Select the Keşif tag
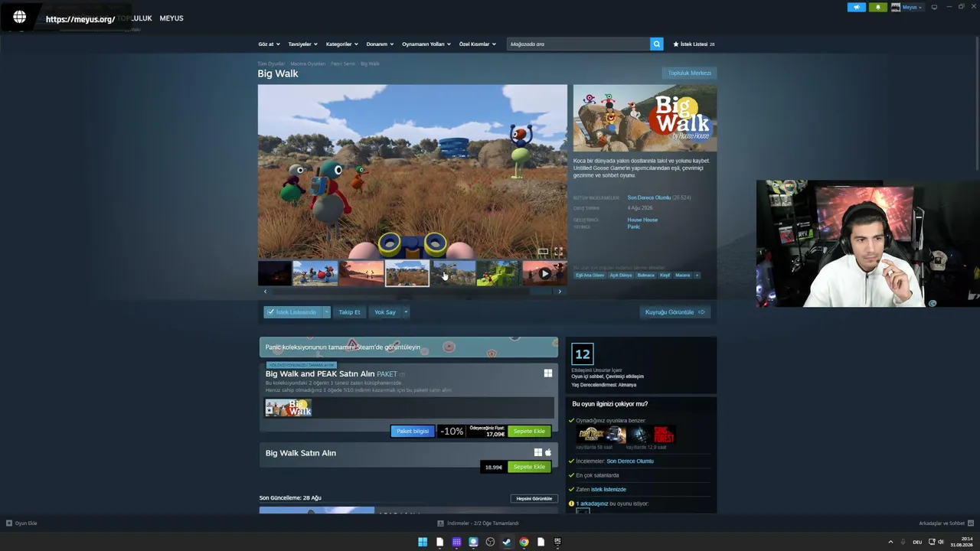Image resolution: width=980 pixels, height=551 pixels. coord(665,275)
